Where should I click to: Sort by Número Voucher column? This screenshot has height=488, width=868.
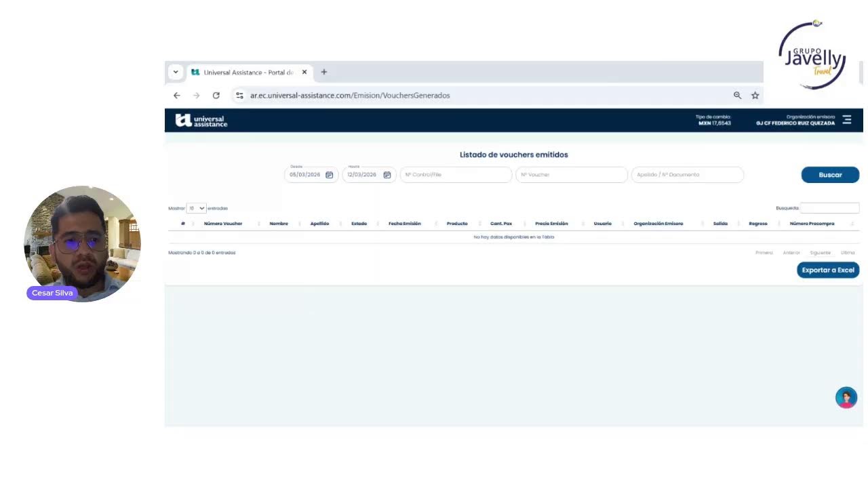coord(223,224)
